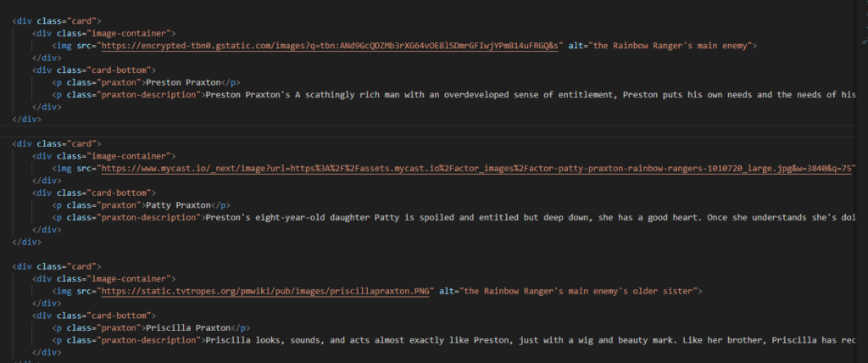Place cursor in Priscilla's description paragraph line
This screenshot has width=868, height=363.
509,340
